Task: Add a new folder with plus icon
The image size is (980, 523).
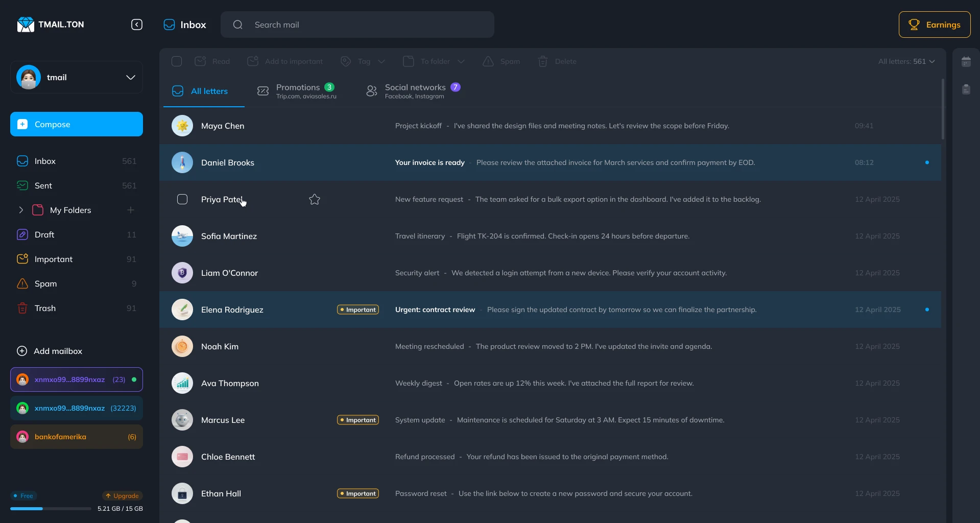Action: pyautogui.click(x=131, y=210)
